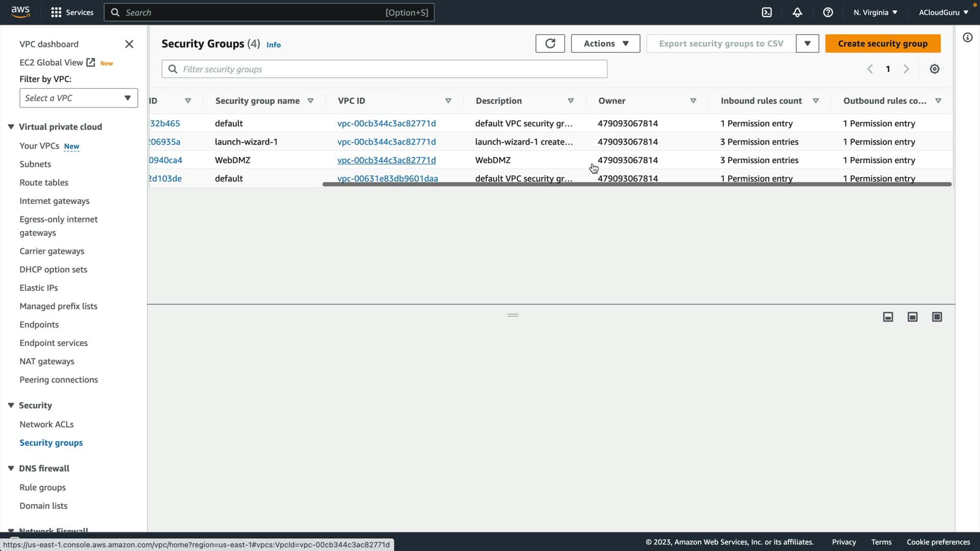Viewport: 980px width, 551px height.
Task: Click the Filter security groups search field
Action: 384,69
